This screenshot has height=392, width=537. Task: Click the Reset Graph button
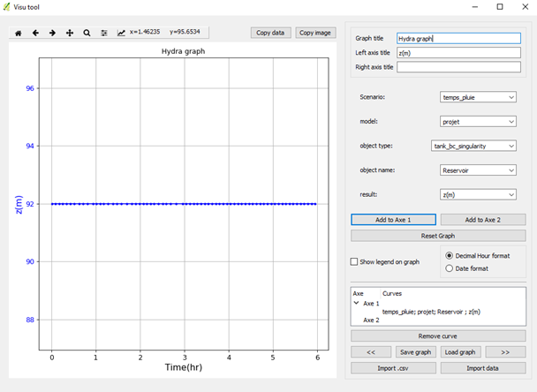coord(438,236)
